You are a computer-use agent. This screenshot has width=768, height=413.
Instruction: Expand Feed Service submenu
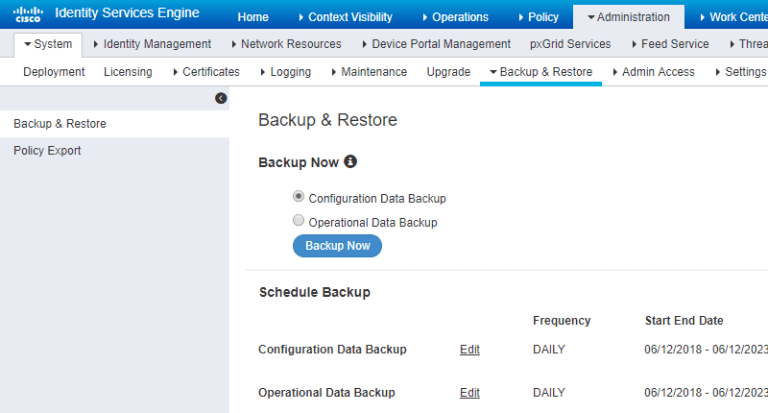pyautogui.click(x=671, y=44)
